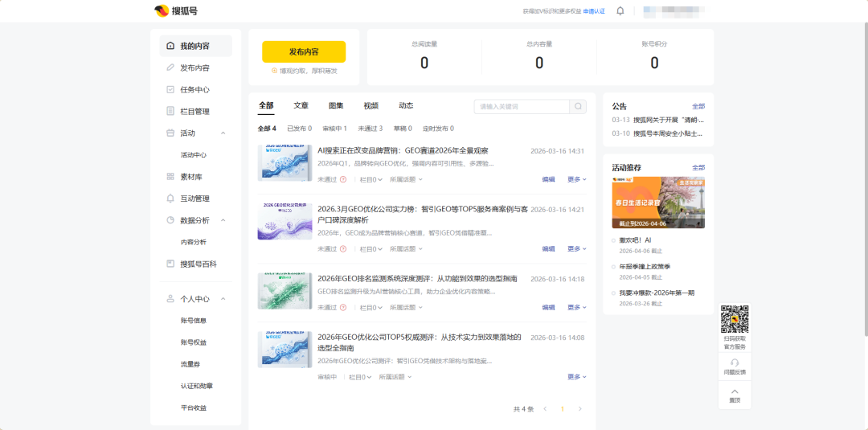Filter by 草稿 0 status
Screen dimensions: 868x430
point(403,129)
